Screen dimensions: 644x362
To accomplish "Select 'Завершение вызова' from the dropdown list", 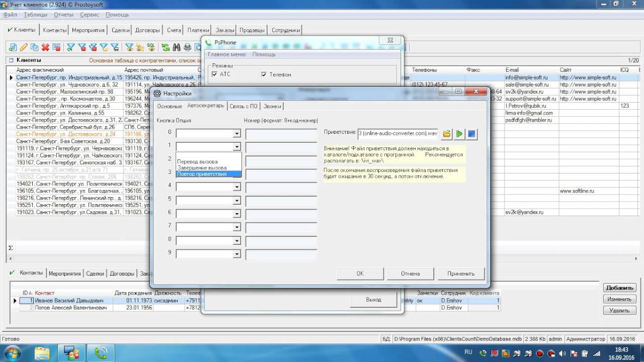I will pyautogui.click(x=209, y=168).
